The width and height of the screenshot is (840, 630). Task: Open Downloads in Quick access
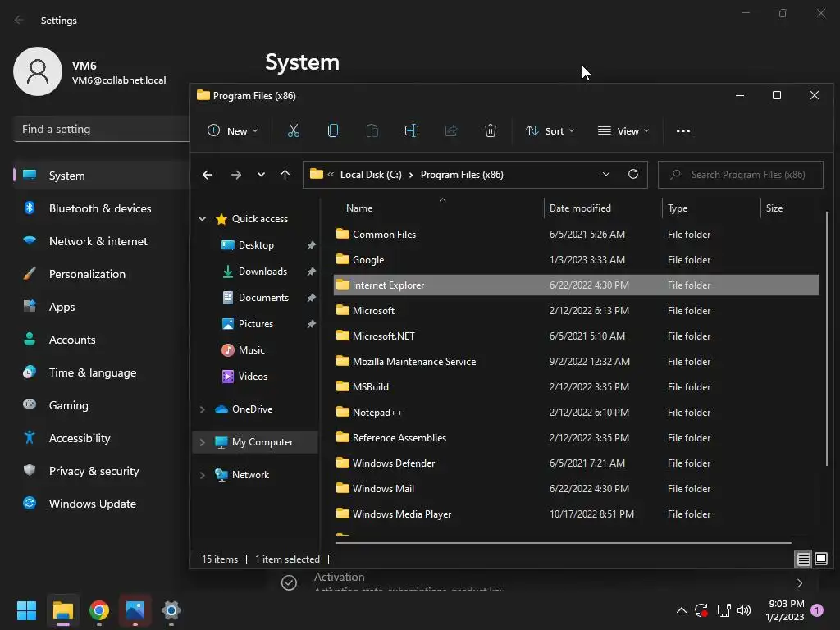click(262, 272)
